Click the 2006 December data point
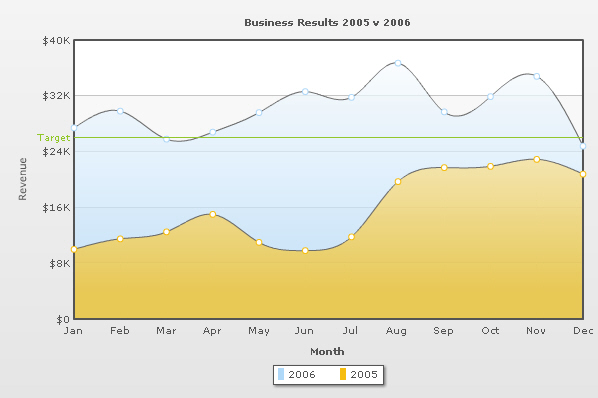 click(583, 146)
